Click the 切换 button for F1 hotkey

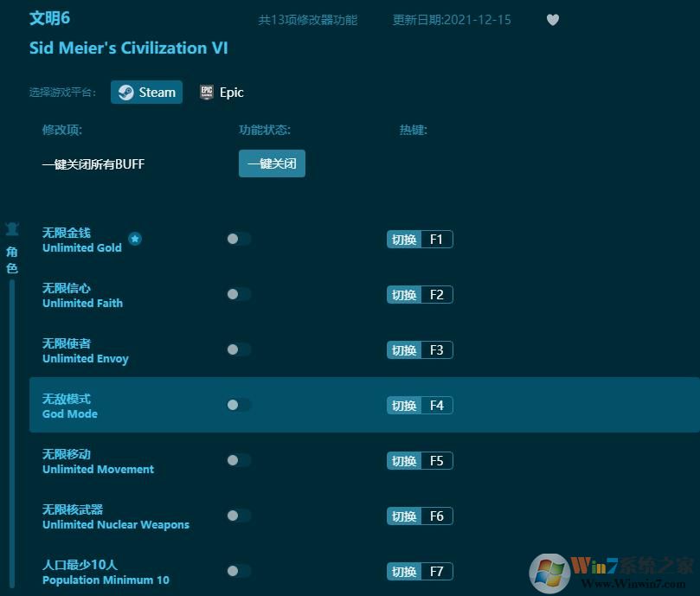point(404,240)
